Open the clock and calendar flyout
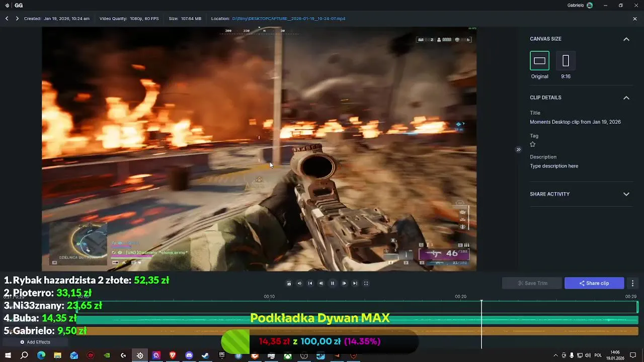 pos(615,355)
